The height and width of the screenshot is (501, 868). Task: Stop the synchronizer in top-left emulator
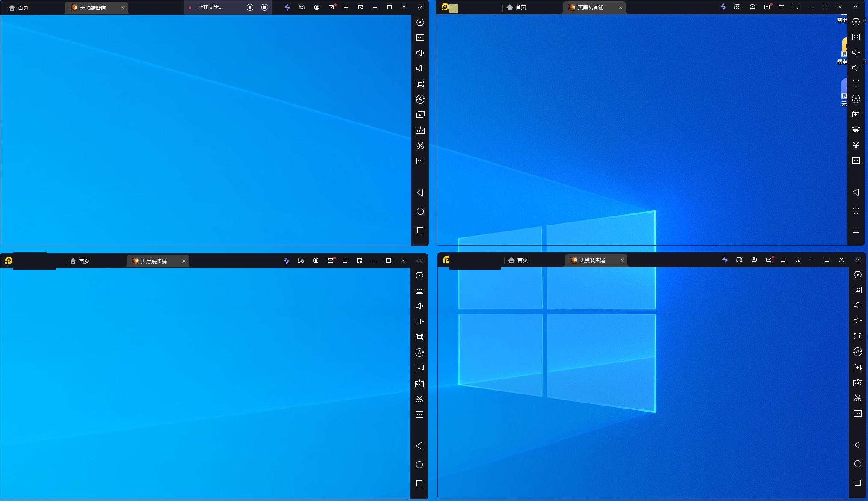click(x=265, y=7)
